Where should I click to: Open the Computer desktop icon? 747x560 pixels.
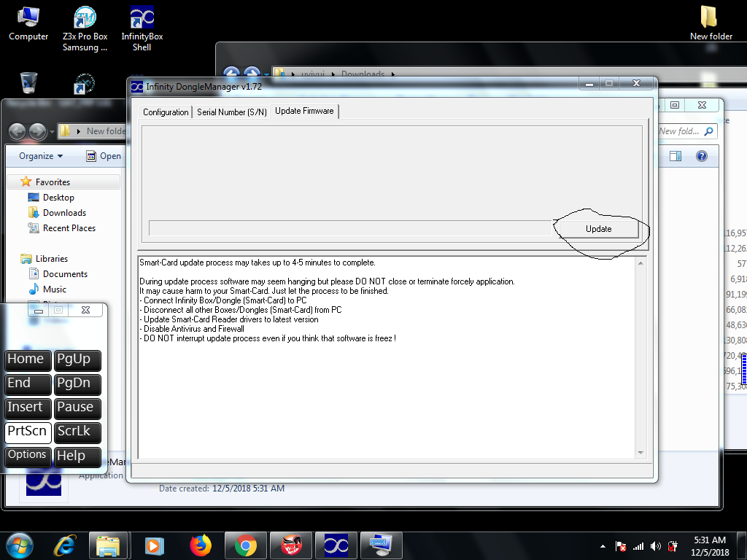[x=28, y=24]
